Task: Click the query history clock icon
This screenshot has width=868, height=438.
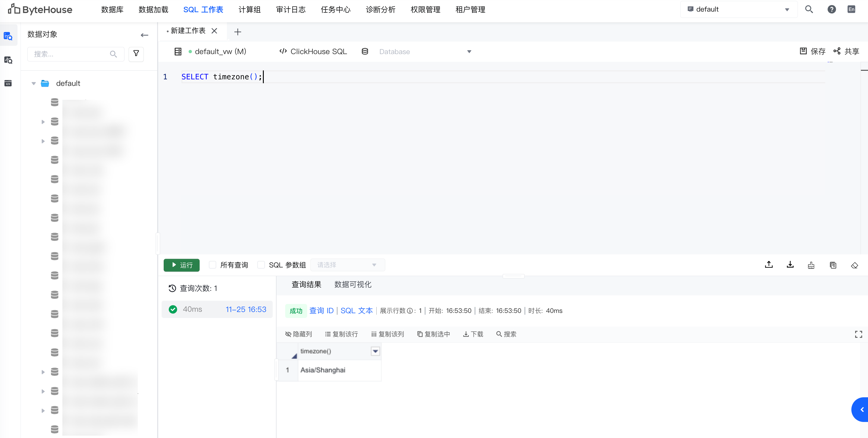Action: pyautogui.click(x=172, y=288)
